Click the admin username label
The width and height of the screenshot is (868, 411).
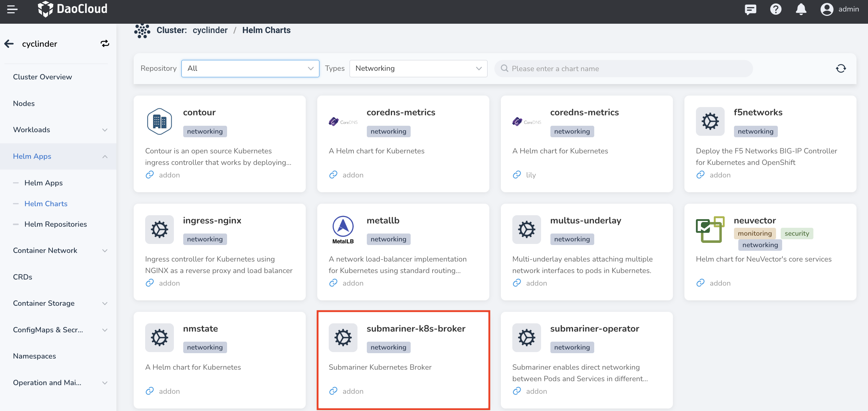click(x=849, y=9)
